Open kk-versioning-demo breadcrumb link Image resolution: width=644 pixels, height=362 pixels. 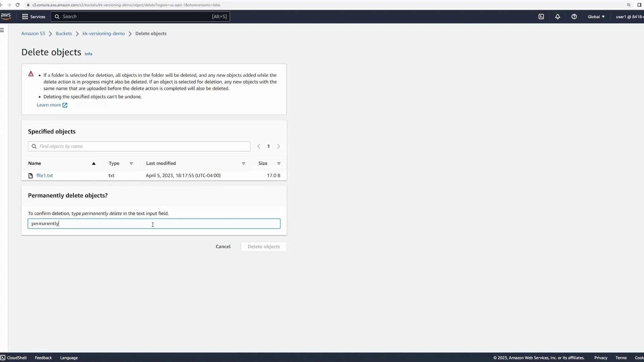[x=104, y=34]
